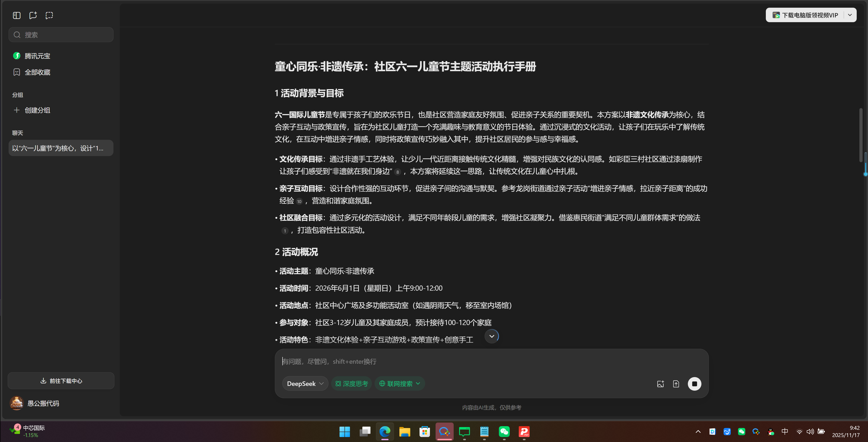
Task: Click 创建分组 to create a group
Action: [x=37, y=110]
